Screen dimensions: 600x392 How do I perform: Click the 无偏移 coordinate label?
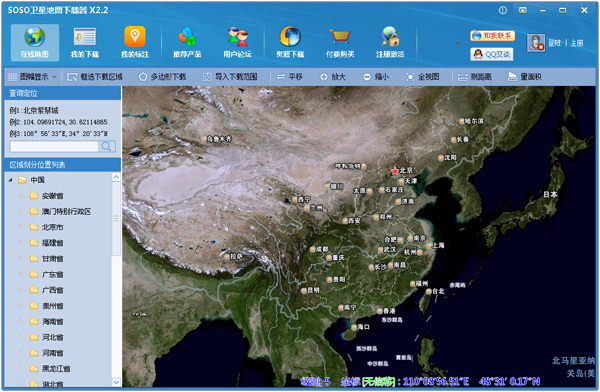(378, 381)
